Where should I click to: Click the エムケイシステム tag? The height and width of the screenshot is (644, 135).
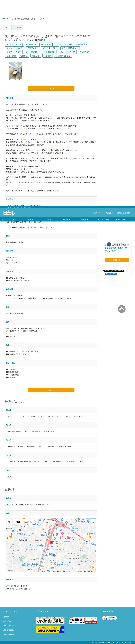[14, 44]
